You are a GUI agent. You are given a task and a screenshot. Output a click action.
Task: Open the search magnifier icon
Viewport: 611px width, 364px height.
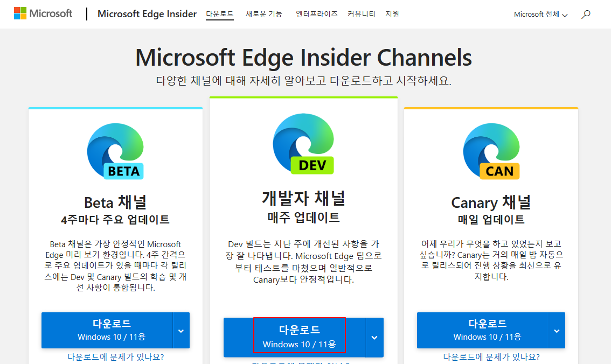[x=586, y=15]
